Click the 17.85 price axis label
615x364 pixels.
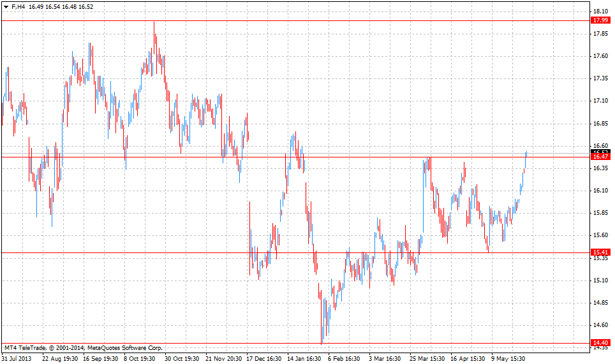pos(601,34)
